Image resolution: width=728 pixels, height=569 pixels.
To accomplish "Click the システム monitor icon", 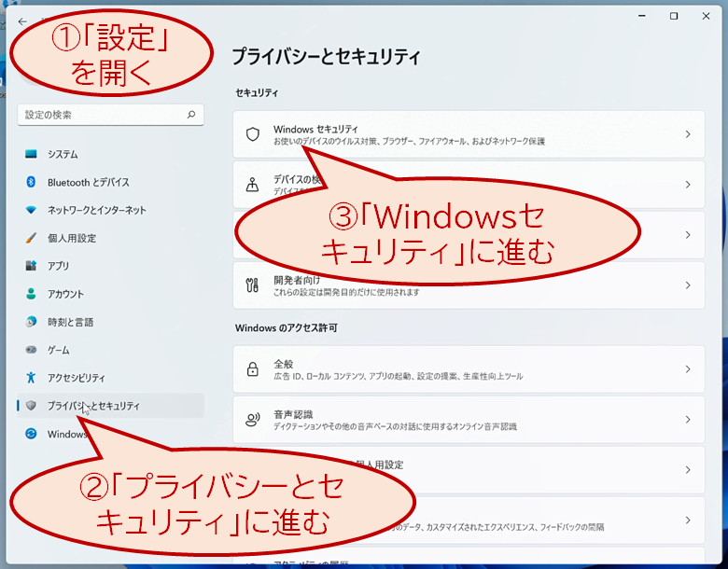I will 31,154.
